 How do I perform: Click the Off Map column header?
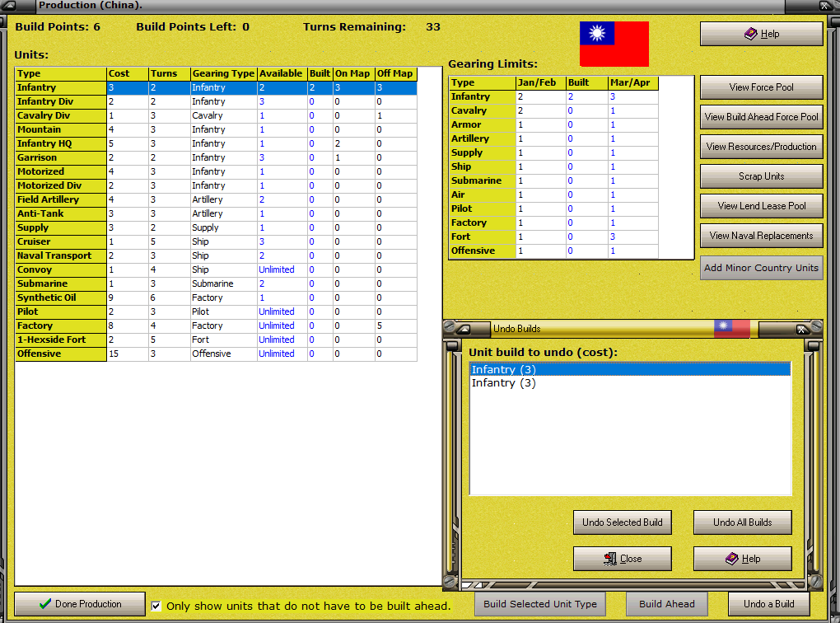click(395, 73)
